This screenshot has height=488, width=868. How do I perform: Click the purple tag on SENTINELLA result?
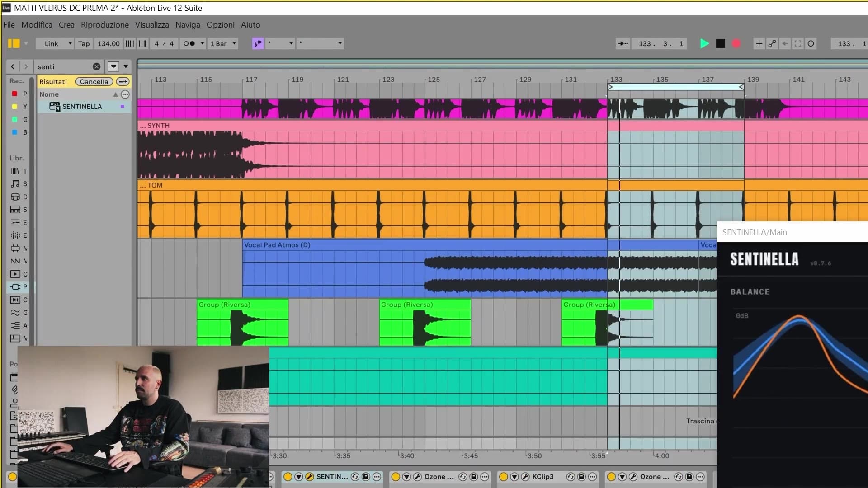click(122, 107)
